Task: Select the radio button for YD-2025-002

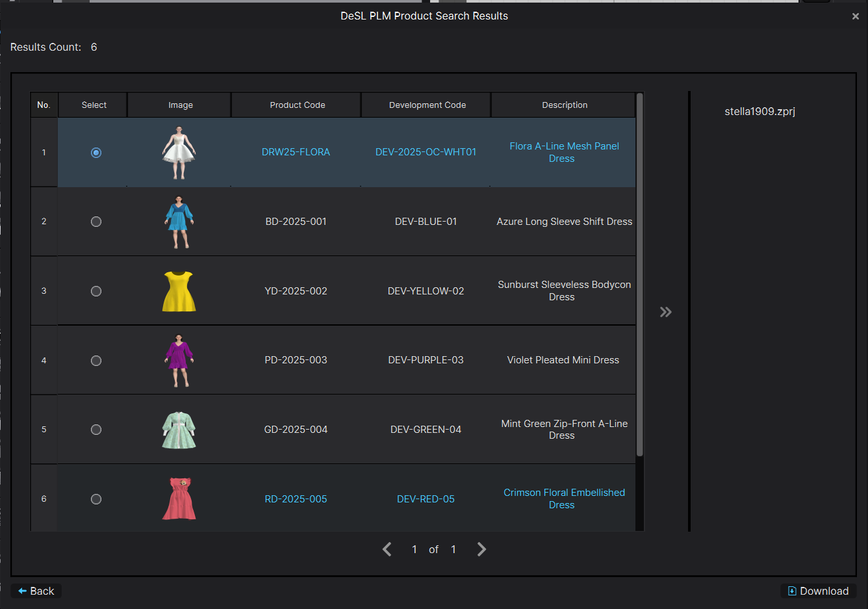Action: tap(96, 291)
